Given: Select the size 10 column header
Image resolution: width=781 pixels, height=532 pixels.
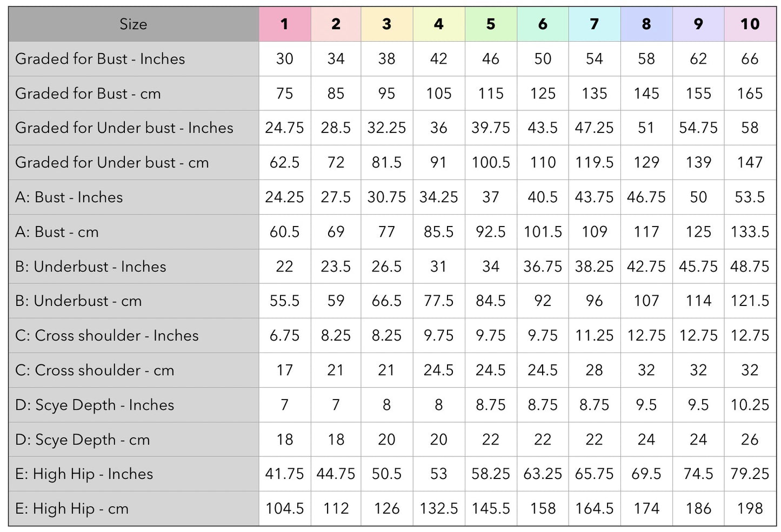Looking at the screenshot, I should click(750, 24).
